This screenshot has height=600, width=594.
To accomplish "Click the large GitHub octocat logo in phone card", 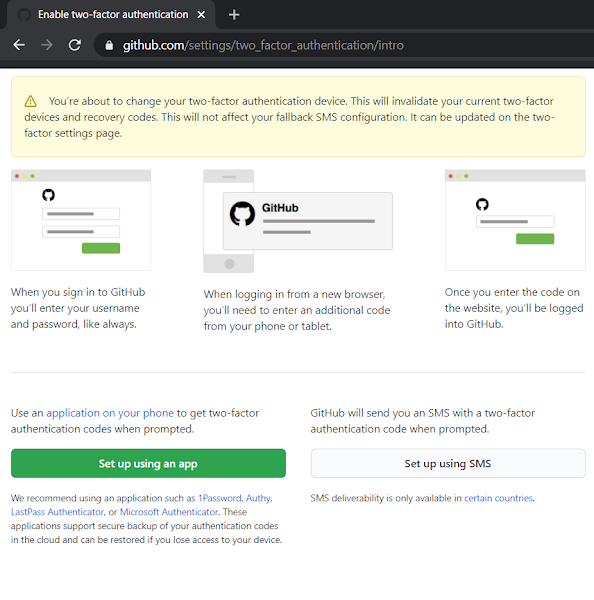I will point(242,214).
